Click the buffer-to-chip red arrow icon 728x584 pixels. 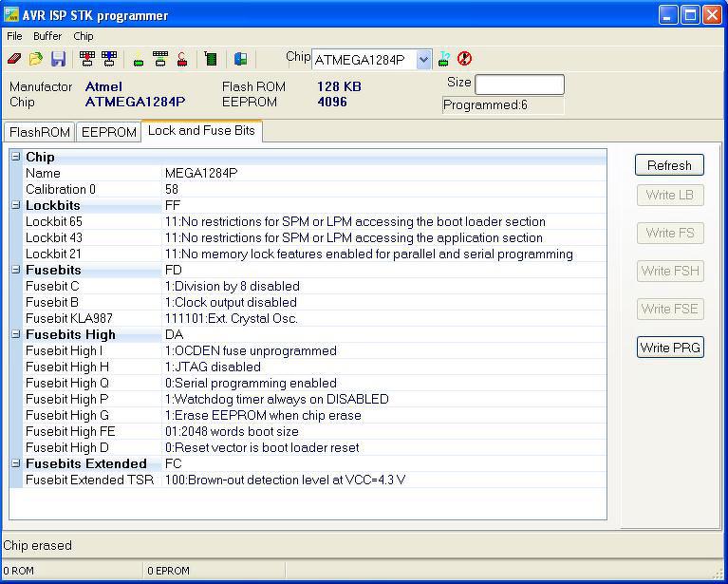pyautogui.click(x=86, y=59)
